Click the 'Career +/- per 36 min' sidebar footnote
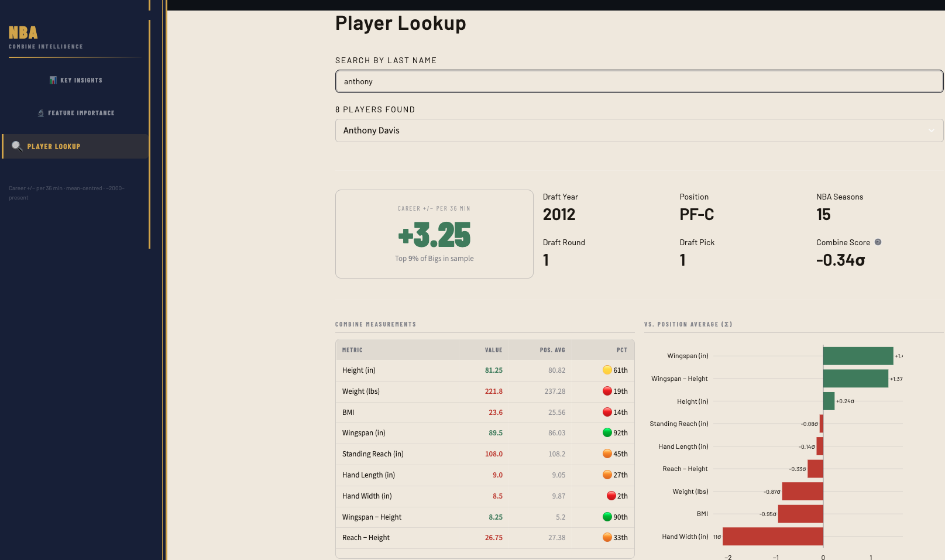This screenshot has width=945, height=560. pyautogui.click(x=66, y=193)
